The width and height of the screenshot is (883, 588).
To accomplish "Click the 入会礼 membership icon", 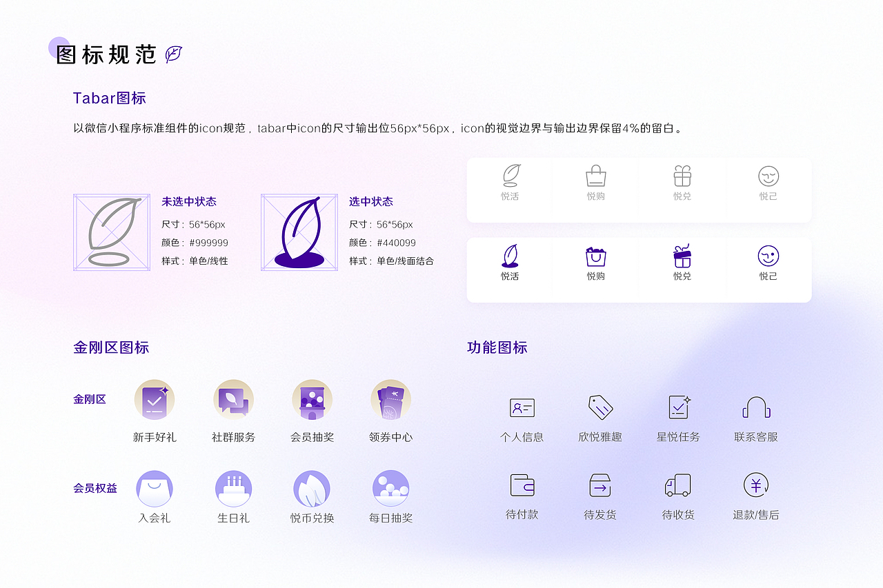I will (x=155, y=487).
